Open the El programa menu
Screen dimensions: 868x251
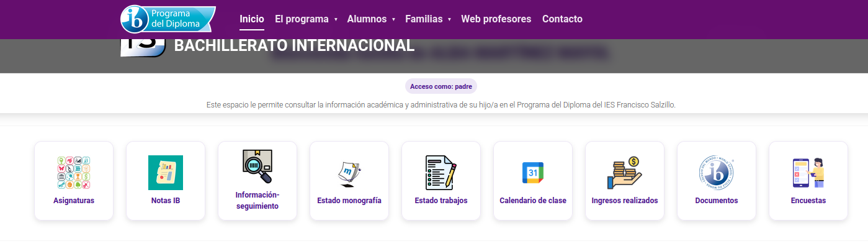click(x=302, y=19)
